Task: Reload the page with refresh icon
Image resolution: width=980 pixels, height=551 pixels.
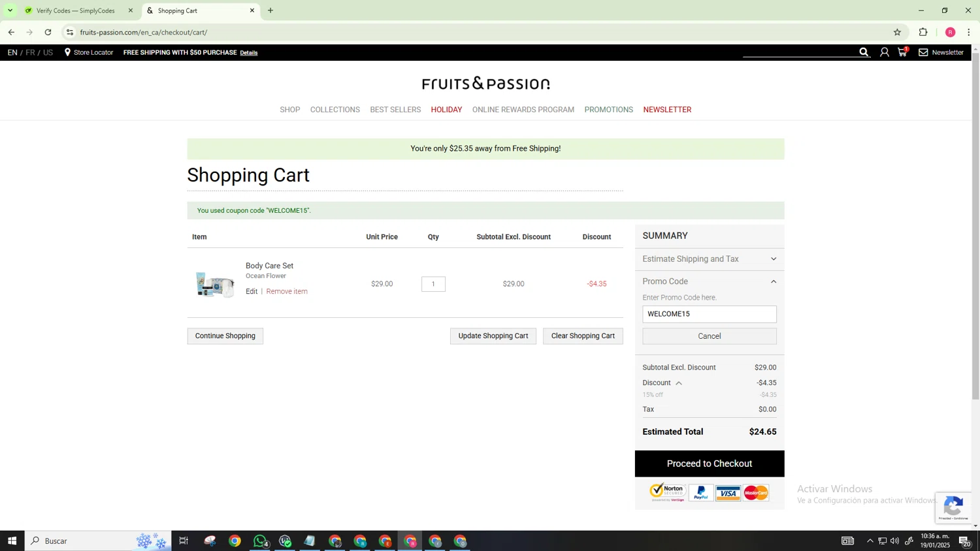Action: click(x=48, y=32)
